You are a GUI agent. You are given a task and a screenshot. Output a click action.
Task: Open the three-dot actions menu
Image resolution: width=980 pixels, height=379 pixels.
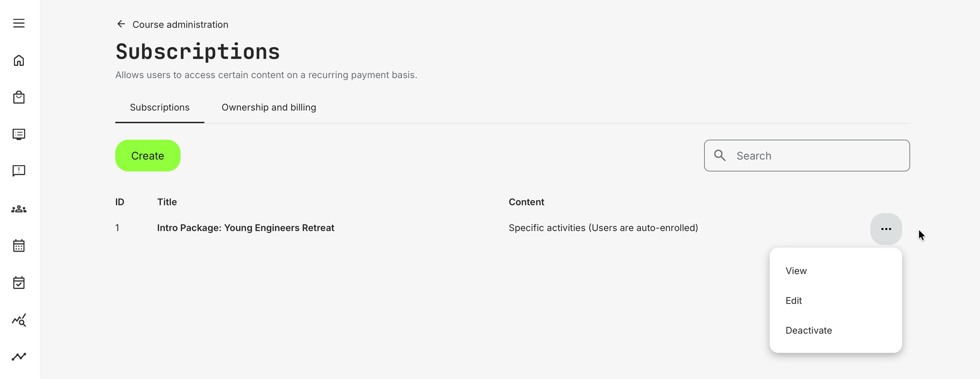tap(886, 228)
